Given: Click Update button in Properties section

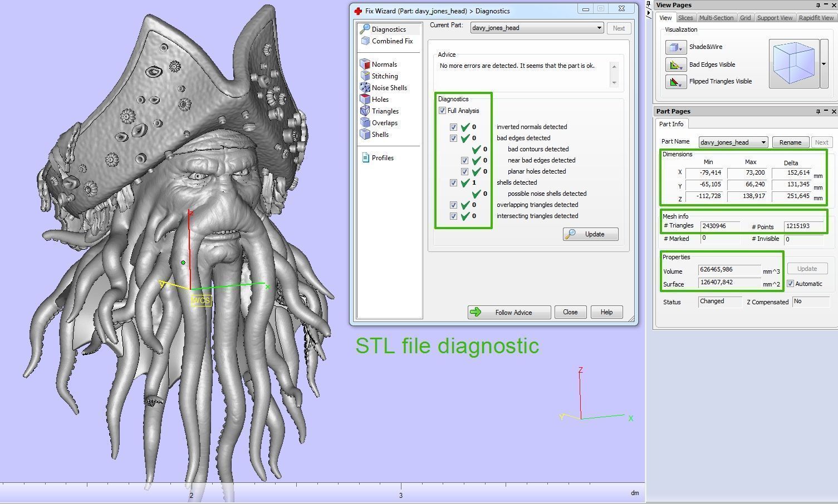Looking at the screenshot, I should pos(807,269).
